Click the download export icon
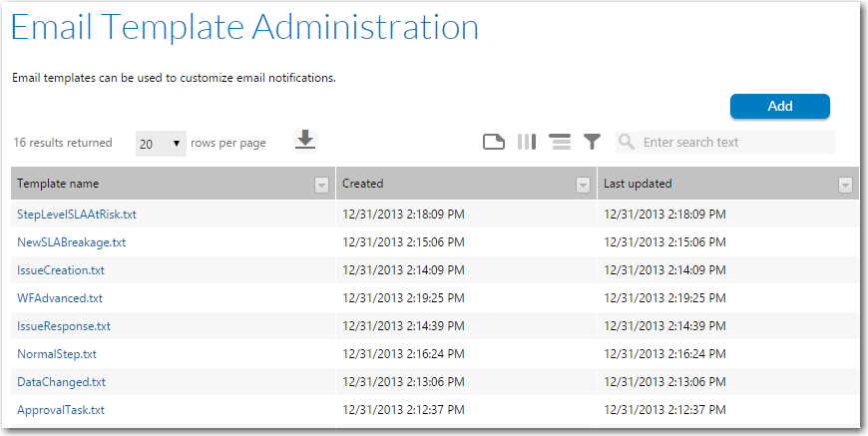 coord(305,141)
